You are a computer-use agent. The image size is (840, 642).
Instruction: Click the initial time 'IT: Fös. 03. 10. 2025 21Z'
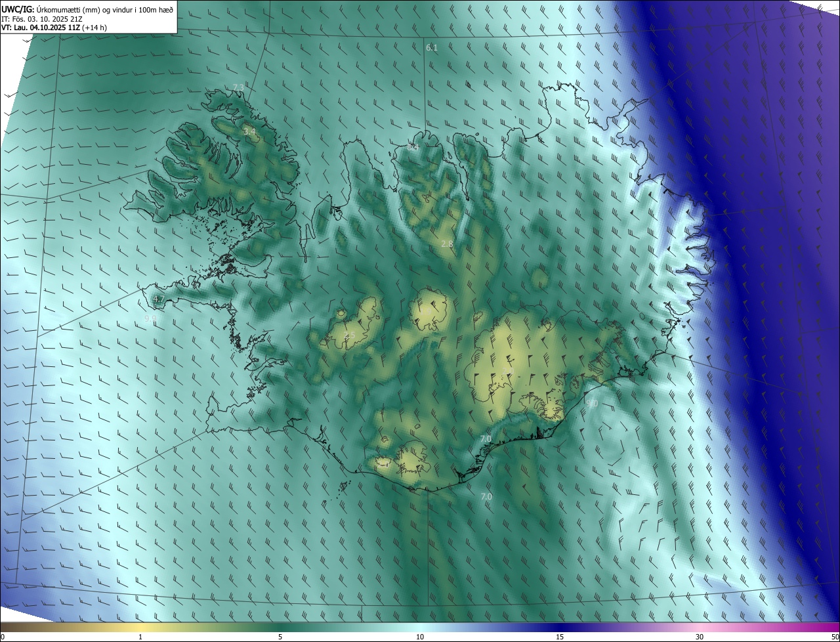tap(41, 18)
